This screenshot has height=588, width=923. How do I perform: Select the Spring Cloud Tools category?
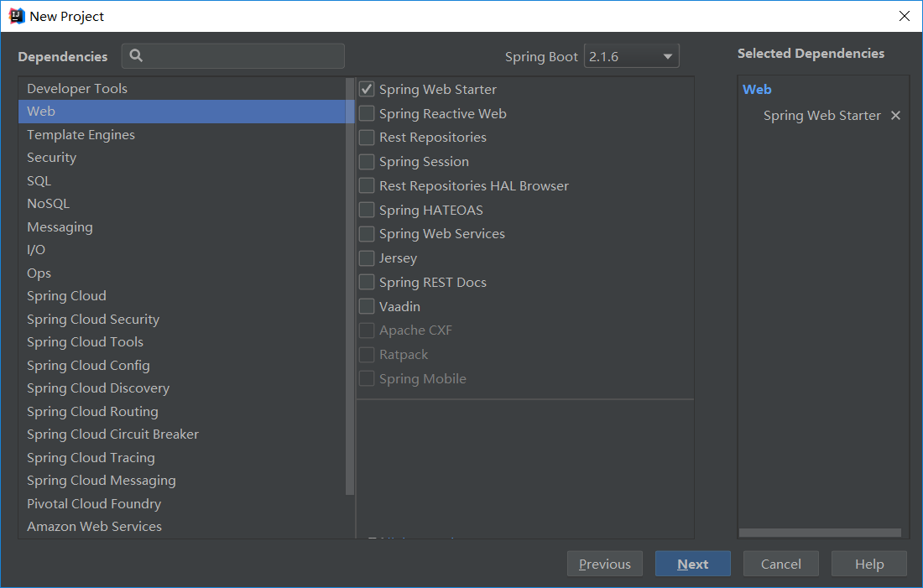182,342
